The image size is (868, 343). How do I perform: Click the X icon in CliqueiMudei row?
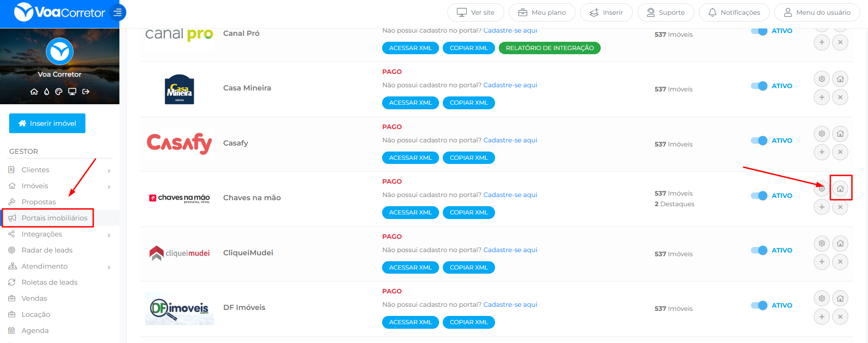point(840,262)
